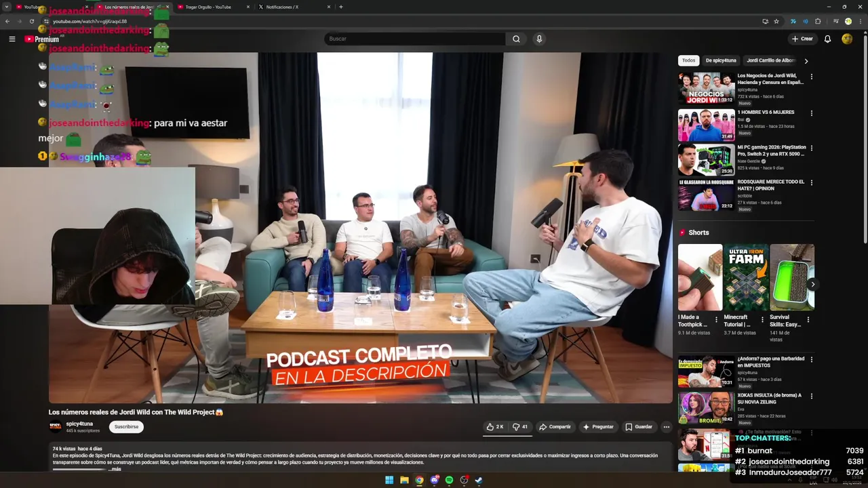
Task: Like the video with thumbs up
Action: (x=495, y=427)
